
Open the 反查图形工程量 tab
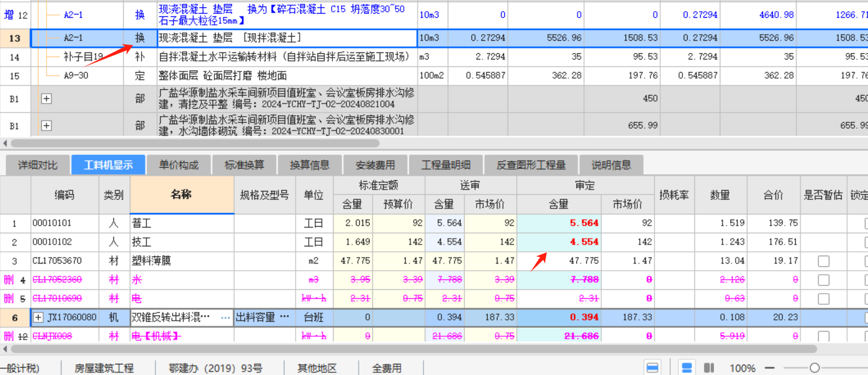pyautogui.click(x=531, y=165)
